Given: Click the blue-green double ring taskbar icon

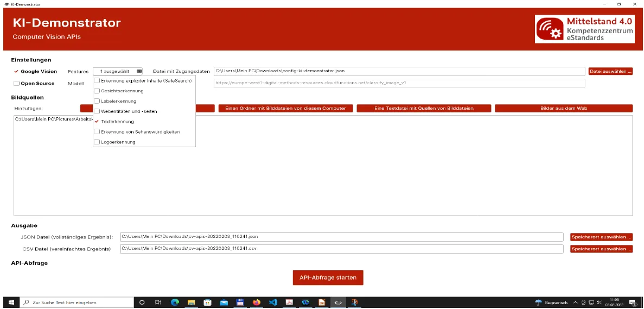Looking at the screenshot, I should tap(305, 302).
